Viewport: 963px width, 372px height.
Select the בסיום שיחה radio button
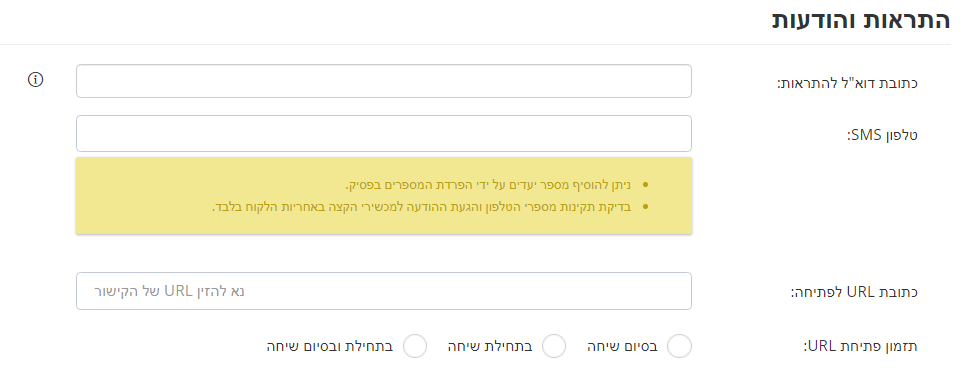(679, 346)
